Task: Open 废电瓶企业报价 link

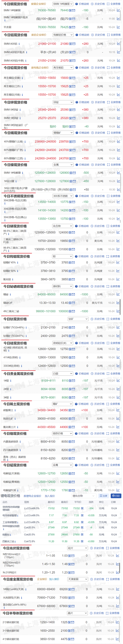Action: 40,68
